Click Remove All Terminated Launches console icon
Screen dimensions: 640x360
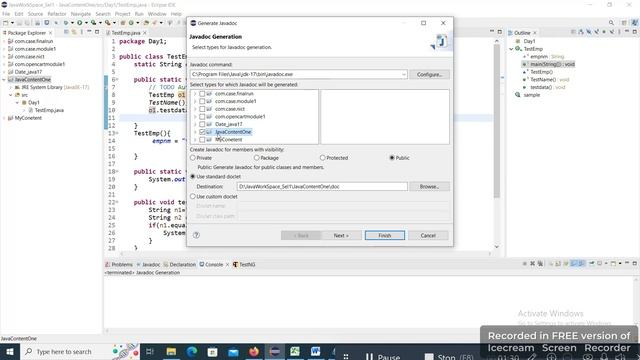(540, 264)
